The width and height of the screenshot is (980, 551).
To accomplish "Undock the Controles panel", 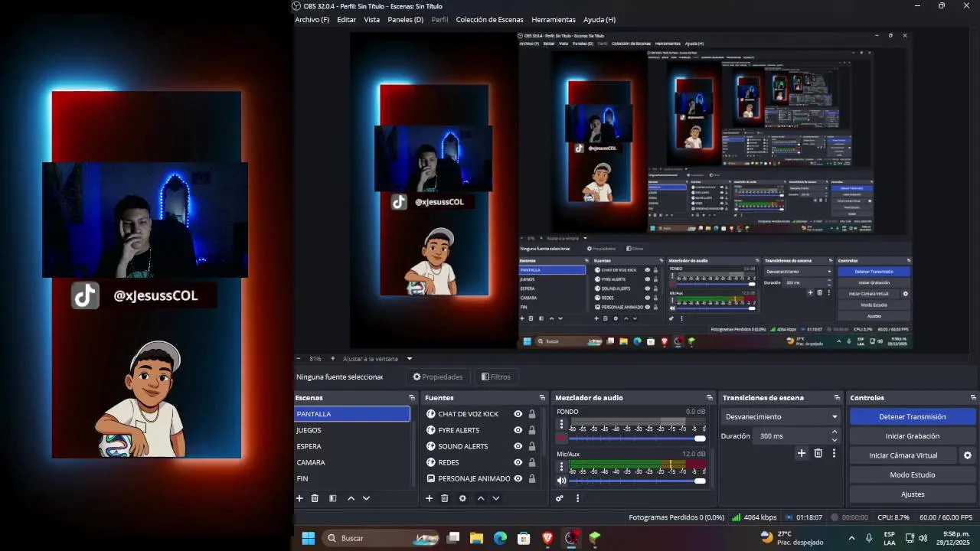I will pos(973,398).
